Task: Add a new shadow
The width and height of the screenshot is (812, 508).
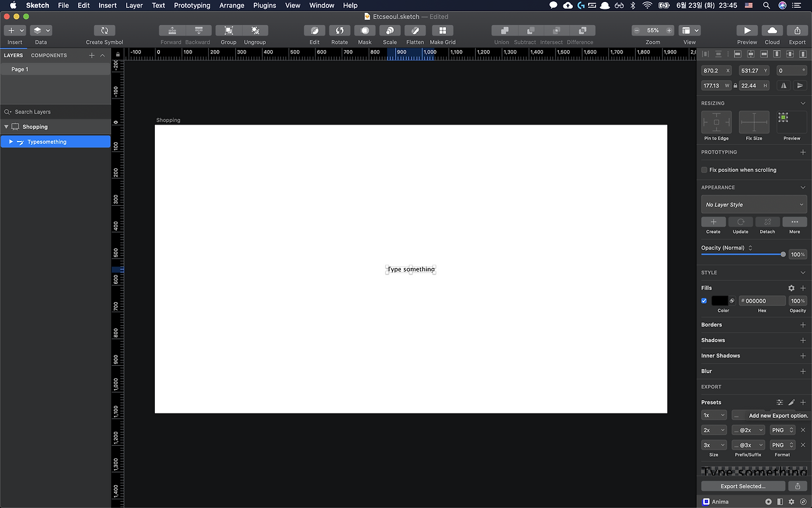Action: click(x=803, y=340)
